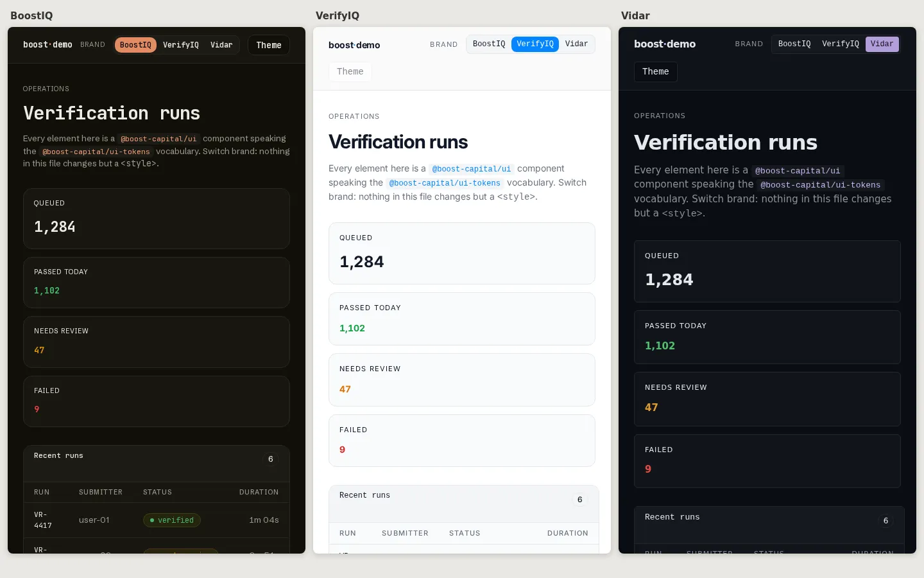This screenshot has width=924, height=578.
Task: Click boost·demo logo in VerifyIQ panel
Action: tap(354, 45)
